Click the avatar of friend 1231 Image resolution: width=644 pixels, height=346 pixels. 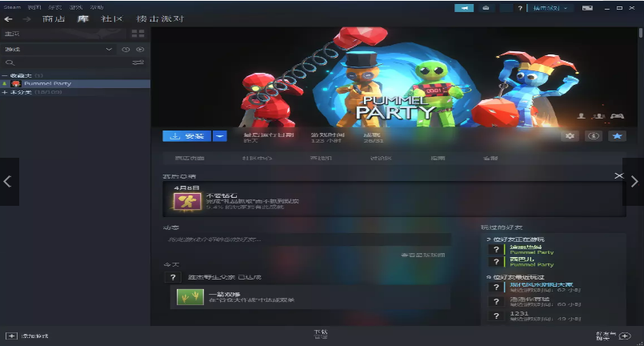[x=496, y=316]
